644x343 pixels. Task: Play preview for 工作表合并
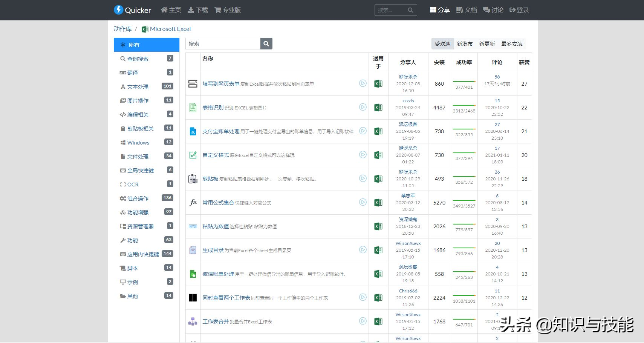pyautogui.click(x=363, y=321)
